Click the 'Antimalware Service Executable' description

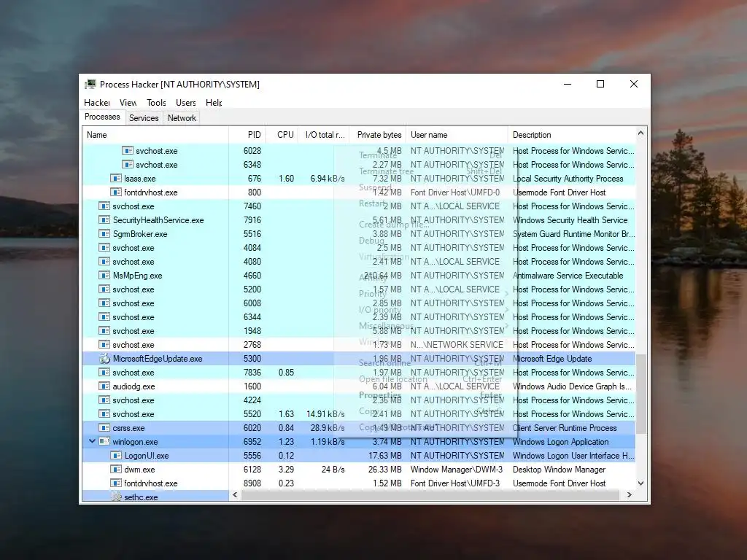pos(568,275)
